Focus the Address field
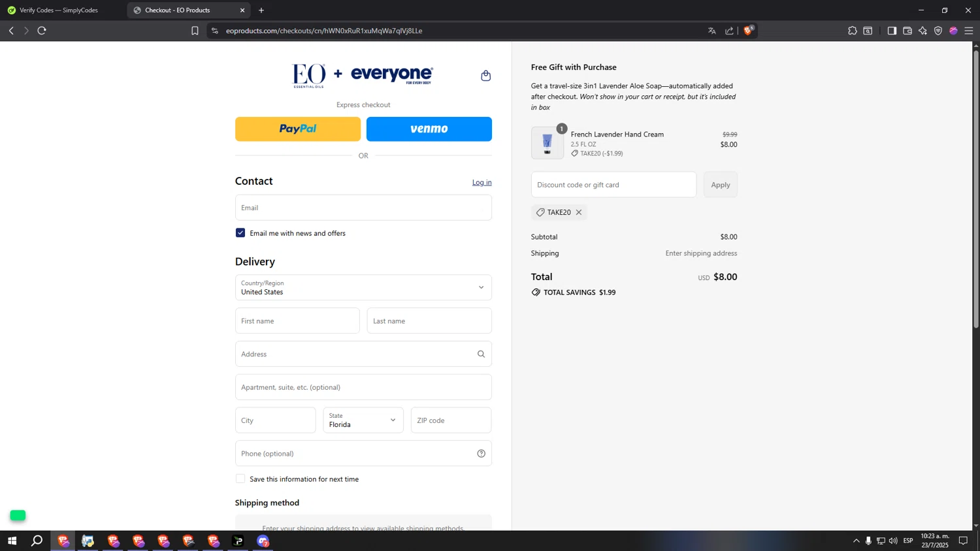The image size is (980, 551). point(363,354)
